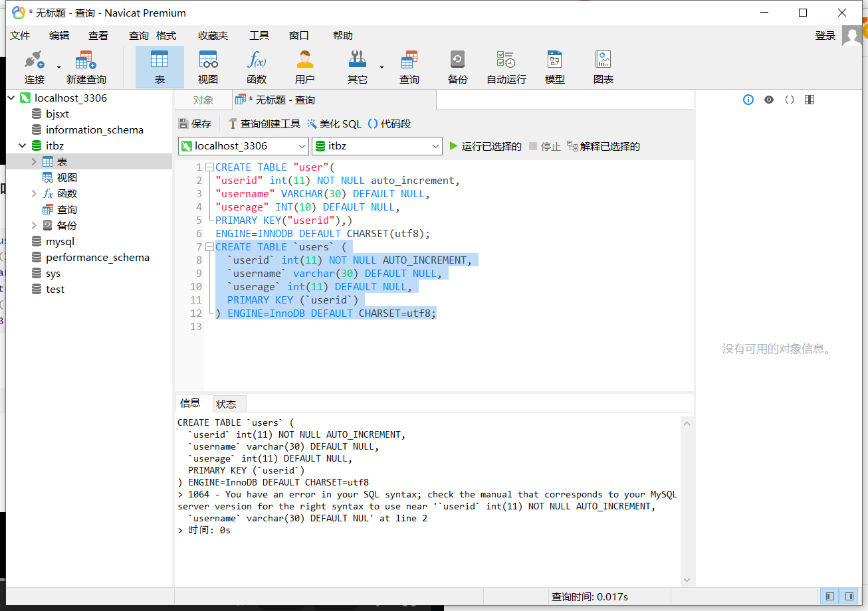Click the 新建查询 new query icon
The image size is (868, 611).
[86, 67]
